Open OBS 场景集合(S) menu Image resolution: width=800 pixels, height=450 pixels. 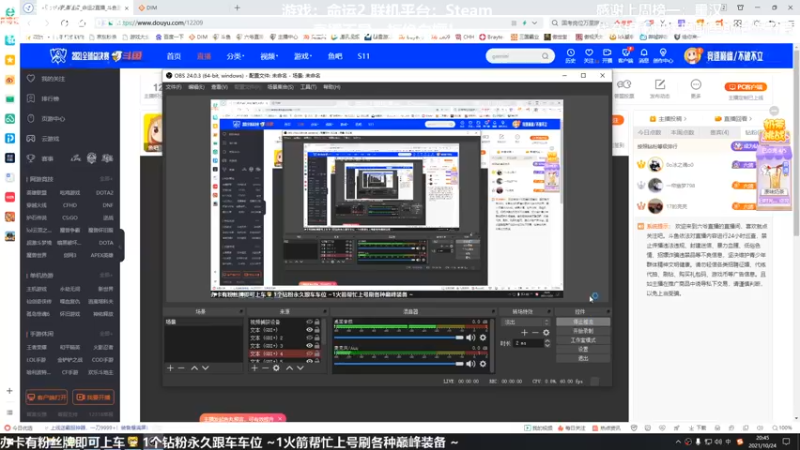[280, 87]
